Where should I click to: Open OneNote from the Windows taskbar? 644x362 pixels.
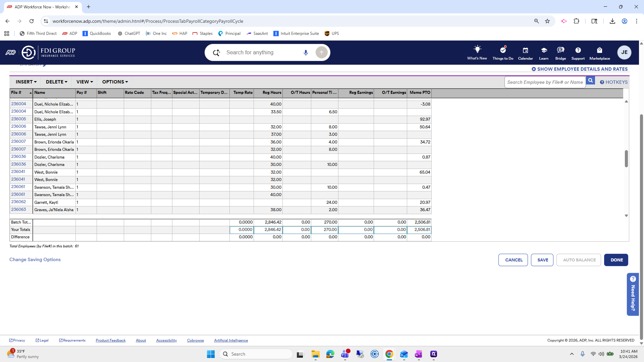[x=418, y=354]
